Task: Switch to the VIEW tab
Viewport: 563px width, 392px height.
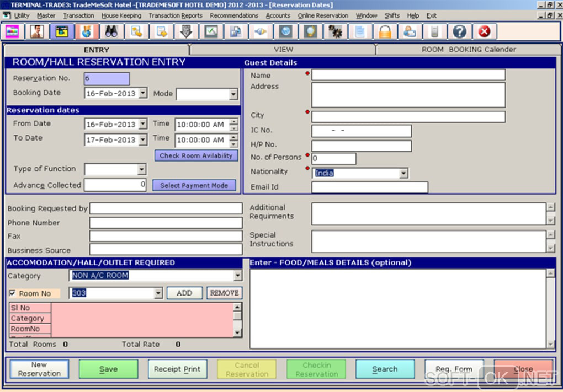Action: click(x=283, y=50)
